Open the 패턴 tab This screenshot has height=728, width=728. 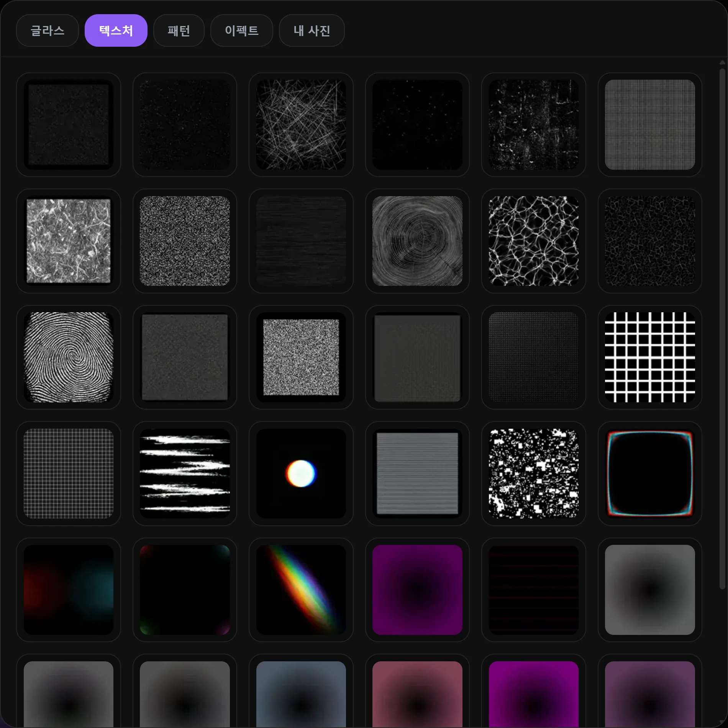(179, 31)
